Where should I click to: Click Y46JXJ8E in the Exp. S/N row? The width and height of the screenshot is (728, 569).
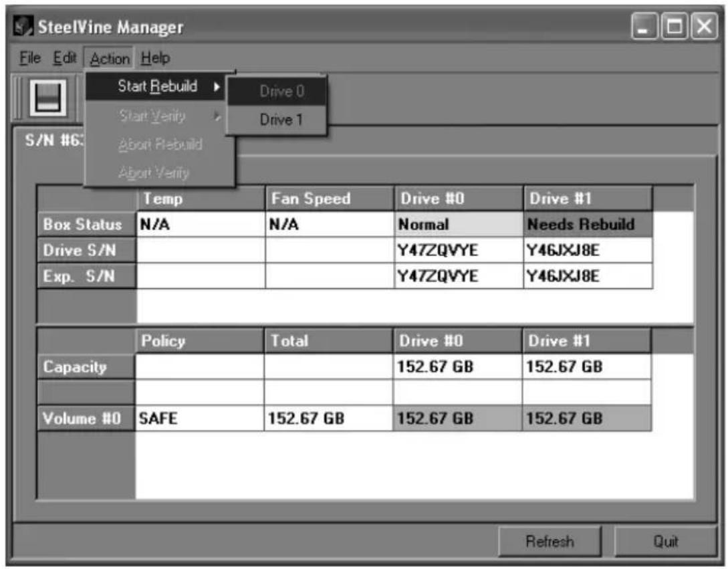pos(588,276)
